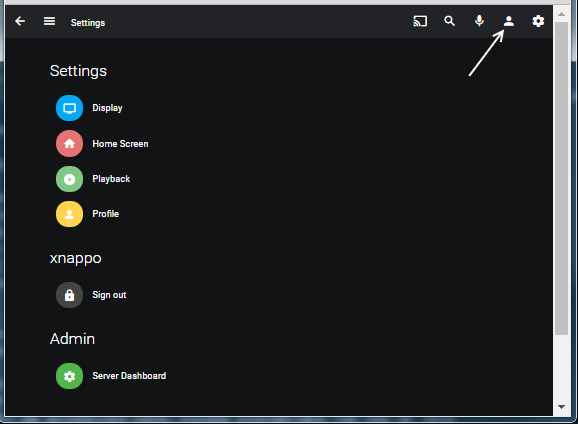Open search with the magnifier icon
The image size is (578, 424).
pyautogui.click(x=449, y=21)
